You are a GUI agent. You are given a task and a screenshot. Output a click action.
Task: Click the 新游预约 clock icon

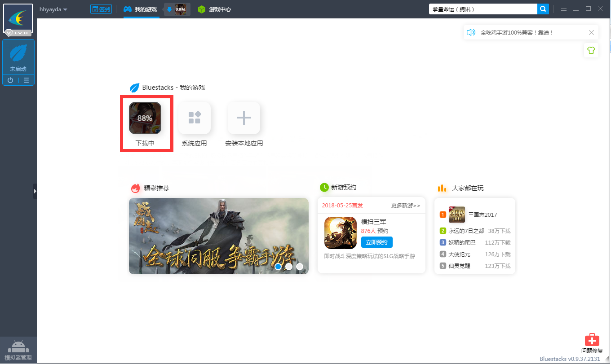(x=324, y=187)
